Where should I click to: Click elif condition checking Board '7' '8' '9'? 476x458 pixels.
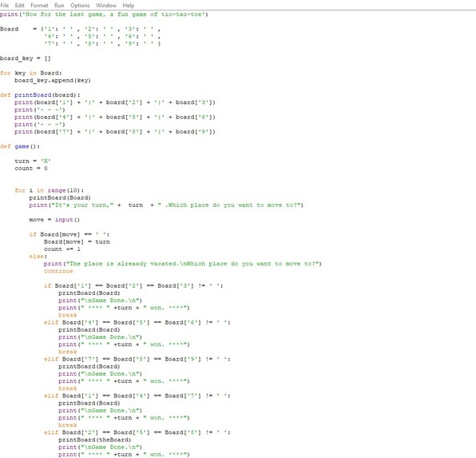pos(137,359)
